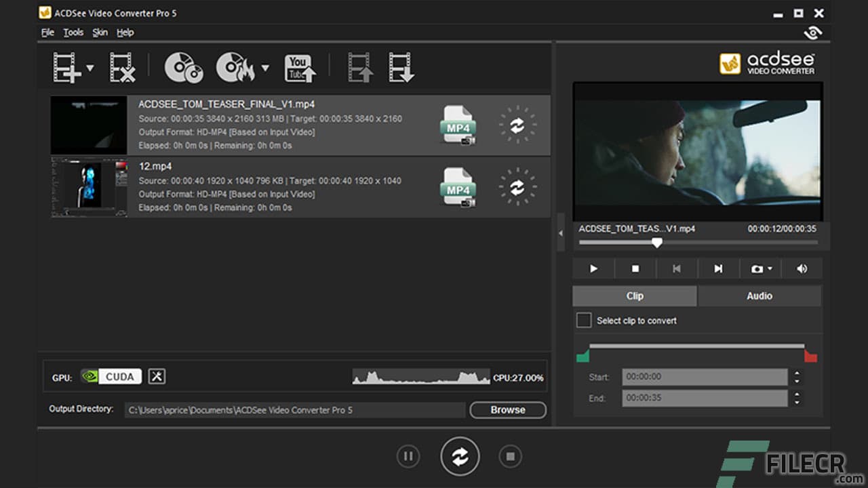The height and width of the screenshot is (488, 868).
Task: Expand the add video dropdown arrow
Action: (89, 67)
